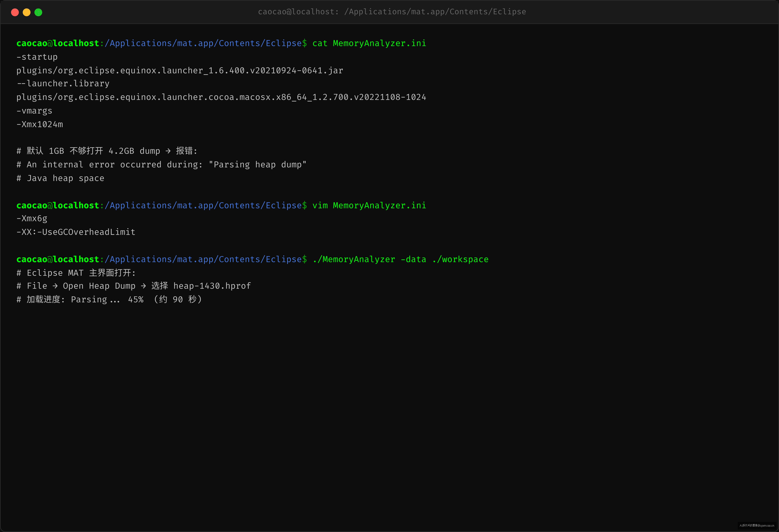Click the 'Open Heap Dump' heap-1430.hprof line

coord(134,286)
